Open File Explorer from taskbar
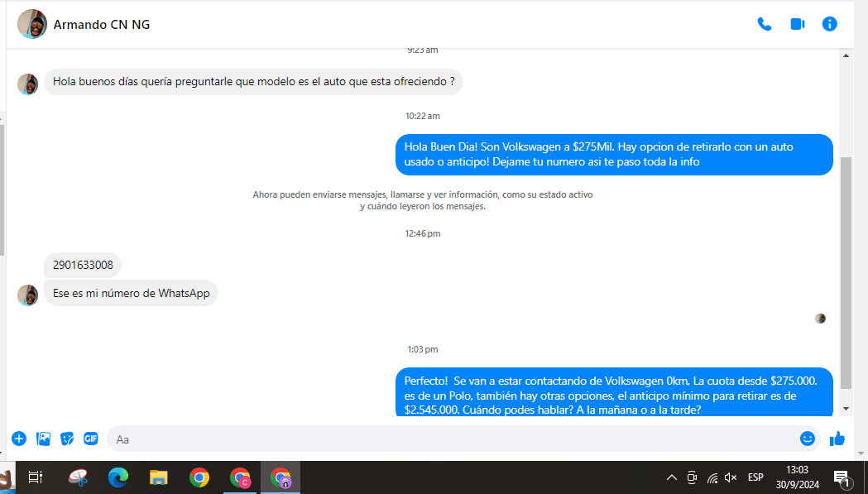 (158, 477)
